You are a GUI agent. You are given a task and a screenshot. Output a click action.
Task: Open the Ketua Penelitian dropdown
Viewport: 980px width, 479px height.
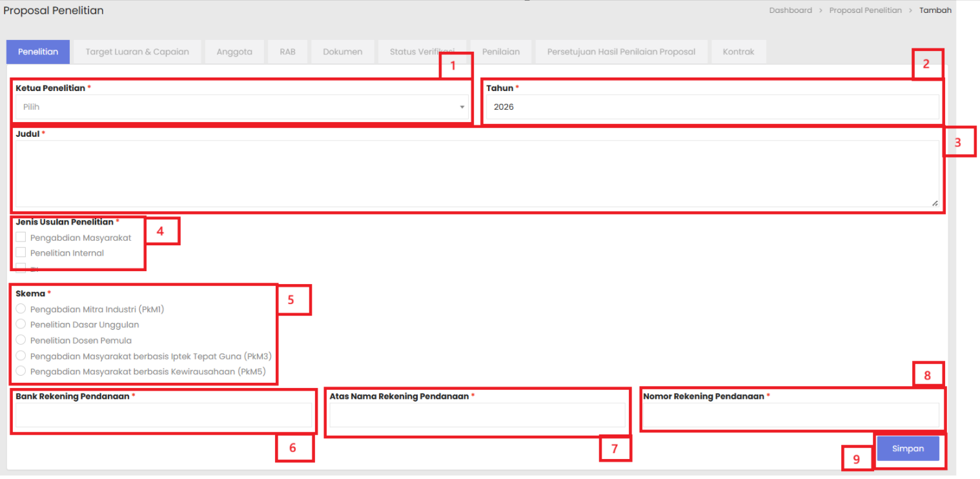241,107
